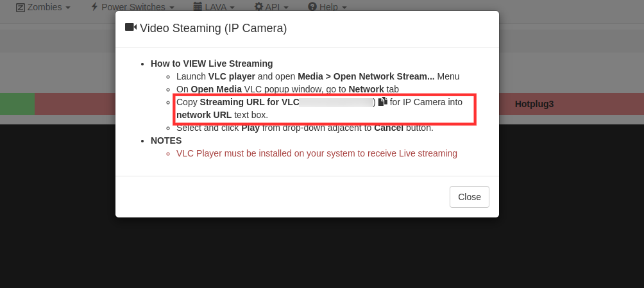Click the question mark Help icon
Screen dimensions: 644x288
[x=312, y=6]
